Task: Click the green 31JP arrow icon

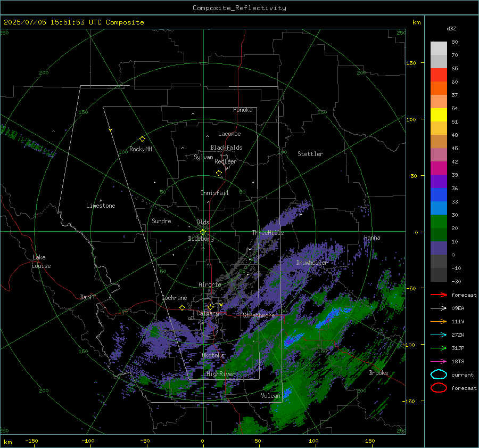Action: tap(439, 348)
